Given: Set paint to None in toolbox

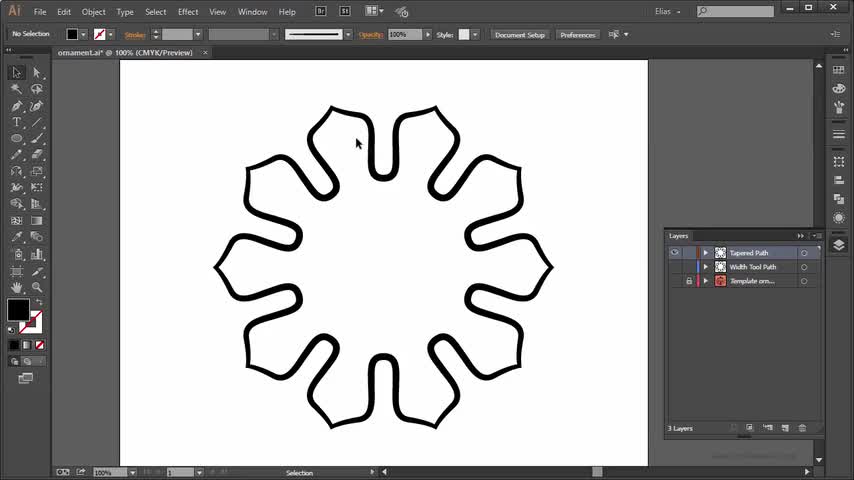Looking at the screenshot, I should 40,345.
